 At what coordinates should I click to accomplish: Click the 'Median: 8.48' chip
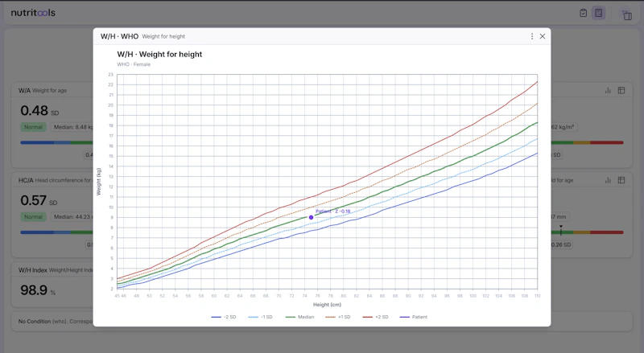click(72, 127)
